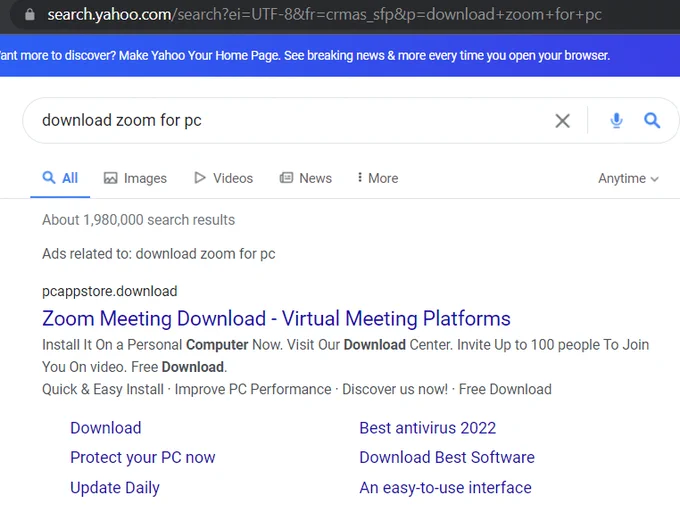Image resolution: width=680 pixels, height=520 pixels.
Task: Expand the Anytime time filter dropdown
Action: [x=628, y=178]
